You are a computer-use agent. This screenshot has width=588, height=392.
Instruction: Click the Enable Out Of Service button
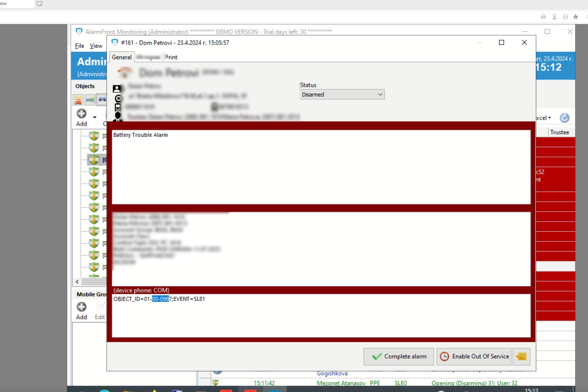[x=474, y=356]
